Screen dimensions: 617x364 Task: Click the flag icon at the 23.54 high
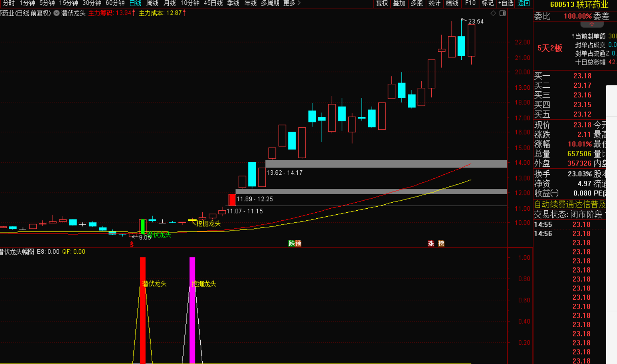463,20
